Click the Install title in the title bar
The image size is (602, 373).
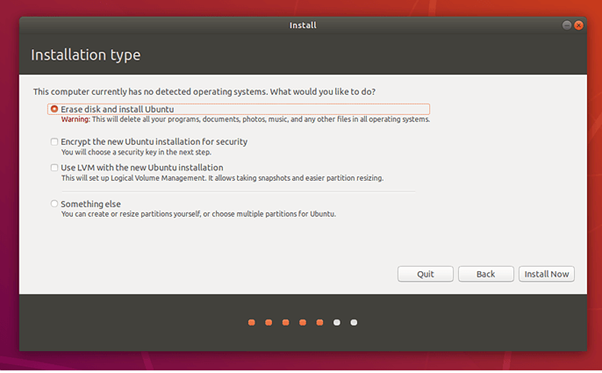click(303, 25)
